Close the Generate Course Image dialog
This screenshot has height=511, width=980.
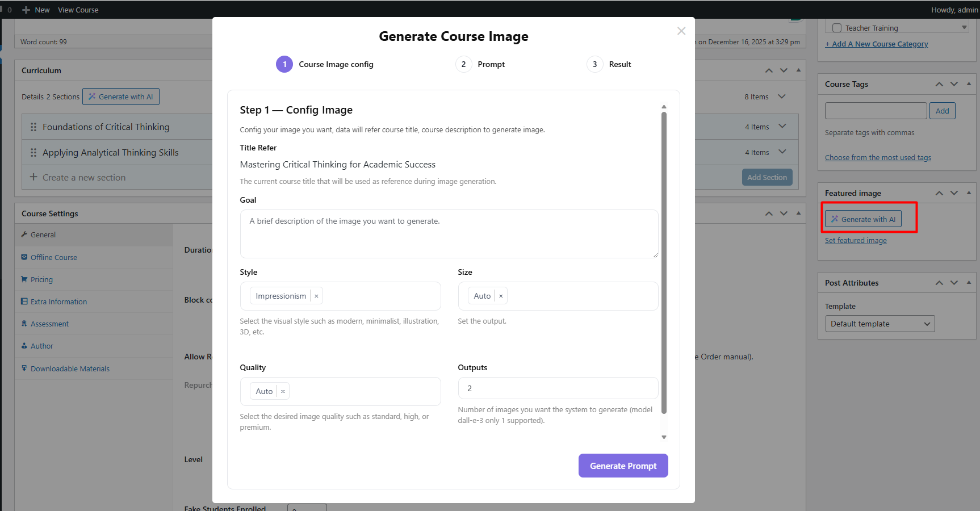click(x=681, y=31)
